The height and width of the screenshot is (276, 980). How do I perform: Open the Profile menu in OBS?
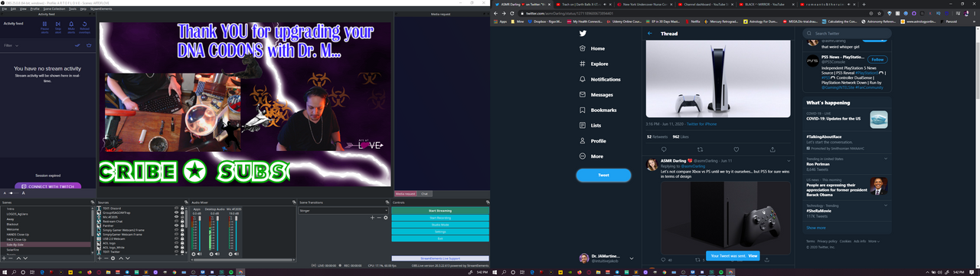(34, 9)
